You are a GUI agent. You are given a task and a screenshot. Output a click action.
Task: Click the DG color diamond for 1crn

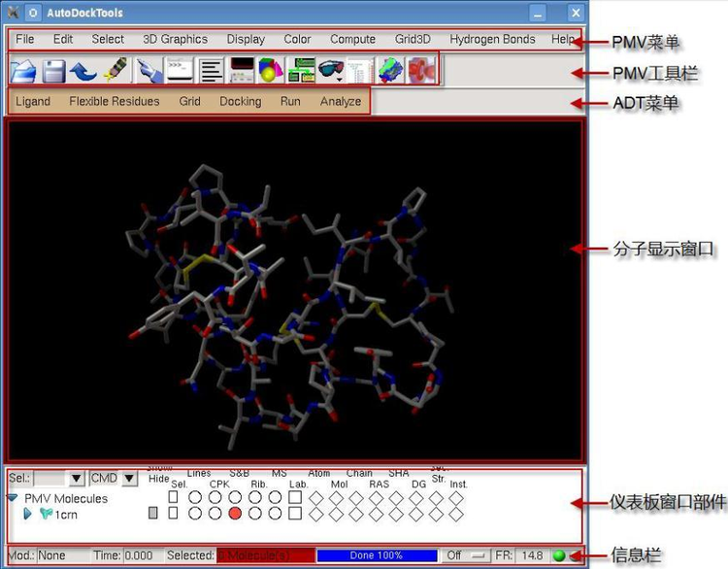(x=416, y=515)
